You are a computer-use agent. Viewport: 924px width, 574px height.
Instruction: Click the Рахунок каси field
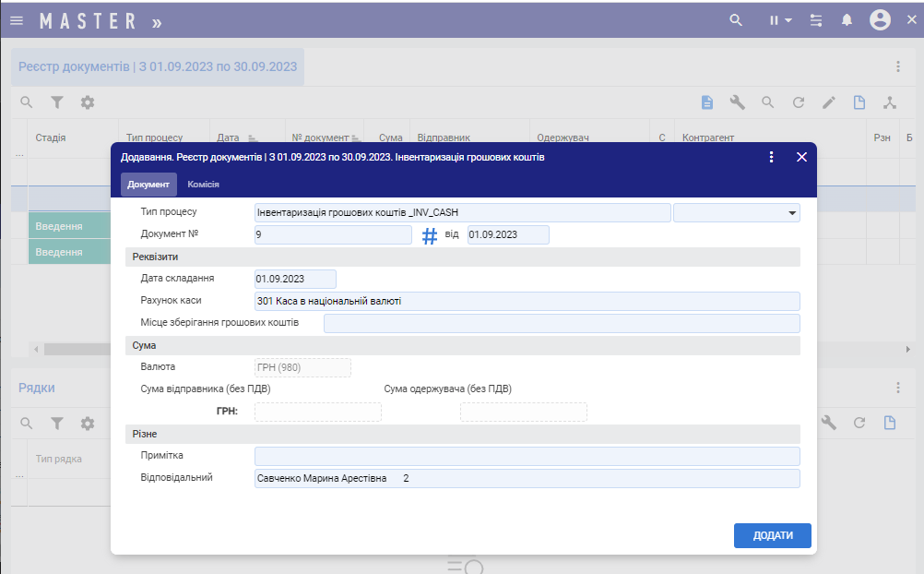pos(527,301)
